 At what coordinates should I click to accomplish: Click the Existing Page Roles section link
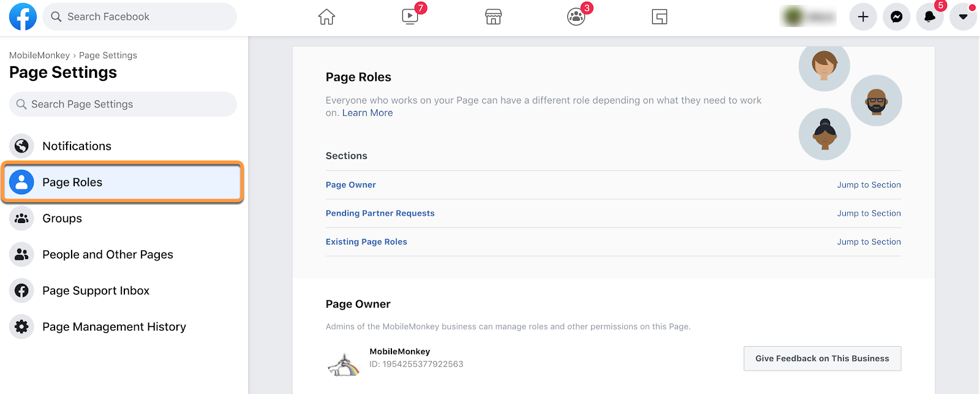366,242
